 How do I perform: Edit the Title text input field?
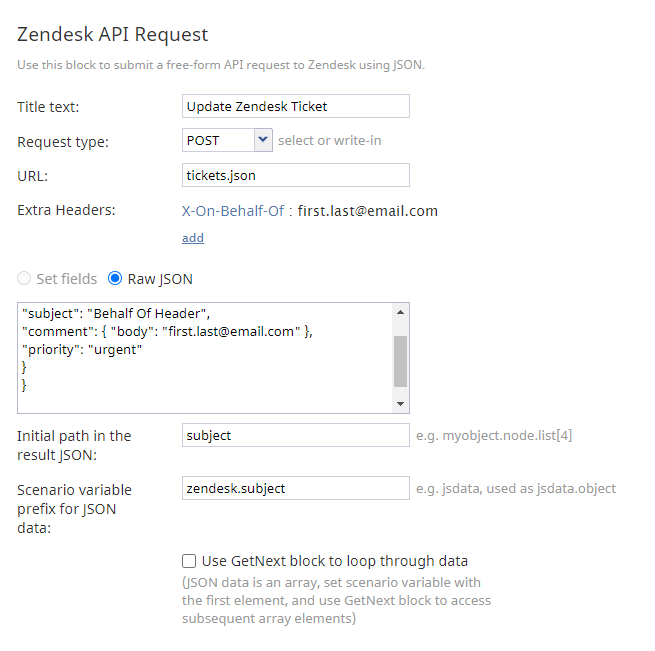[296, 106]
